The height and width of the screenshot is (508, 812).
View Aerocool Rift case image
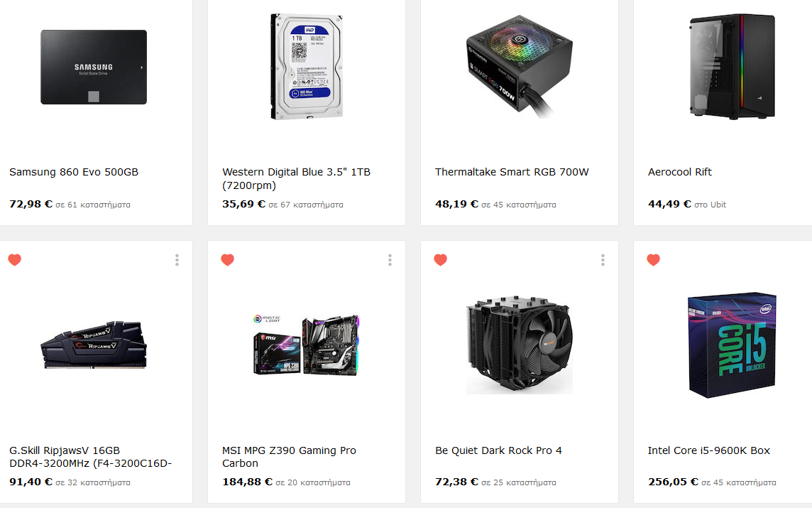tap(733, 67)
